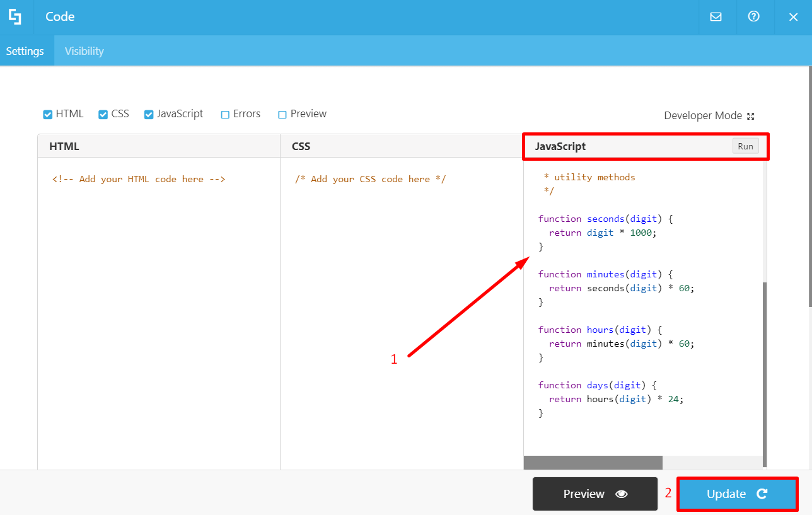Toggle the JavaScript checkbox off
The image size is (812, 515).
[149, 113]
